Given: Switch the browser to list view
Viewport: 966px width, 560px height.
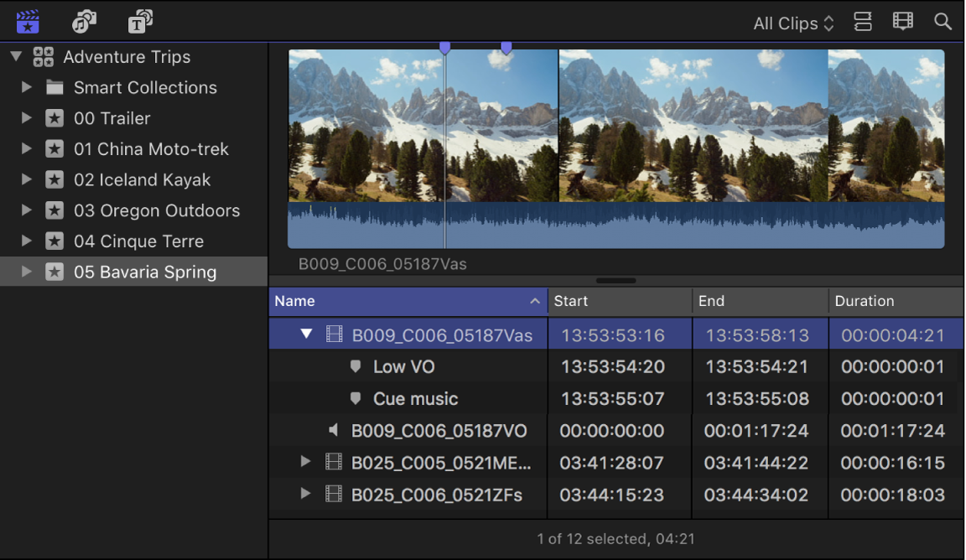Looking at the screenshot, I should (x=863, y=21).
